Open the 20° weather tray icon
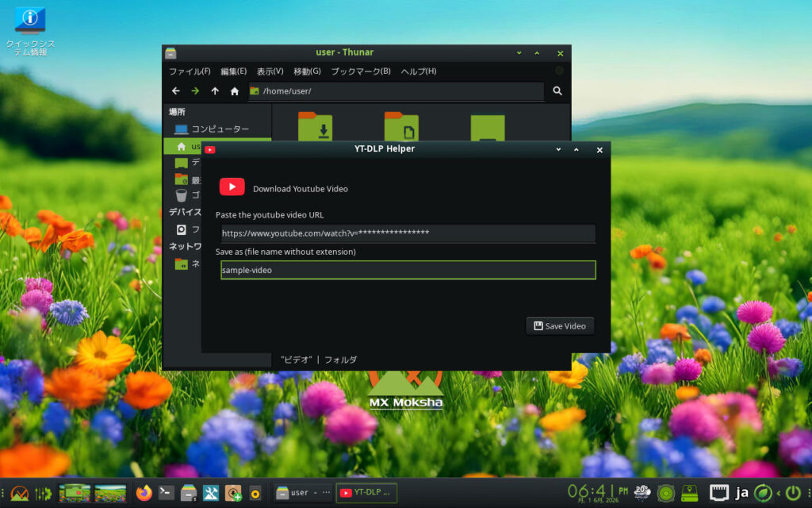This screenshot has width=812, height=508. [x=642, y=492]
